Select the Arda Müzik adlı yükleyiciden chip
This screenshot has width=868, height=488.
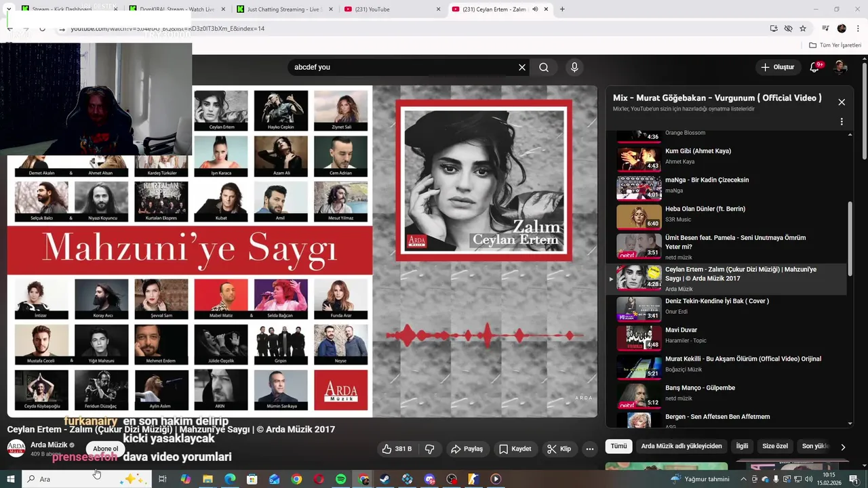click(682, 446)
